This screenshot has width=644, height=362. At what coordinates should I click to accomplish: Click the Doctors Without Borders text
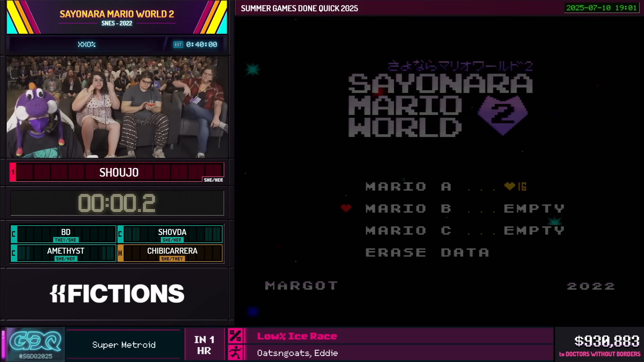pos(600,354)
